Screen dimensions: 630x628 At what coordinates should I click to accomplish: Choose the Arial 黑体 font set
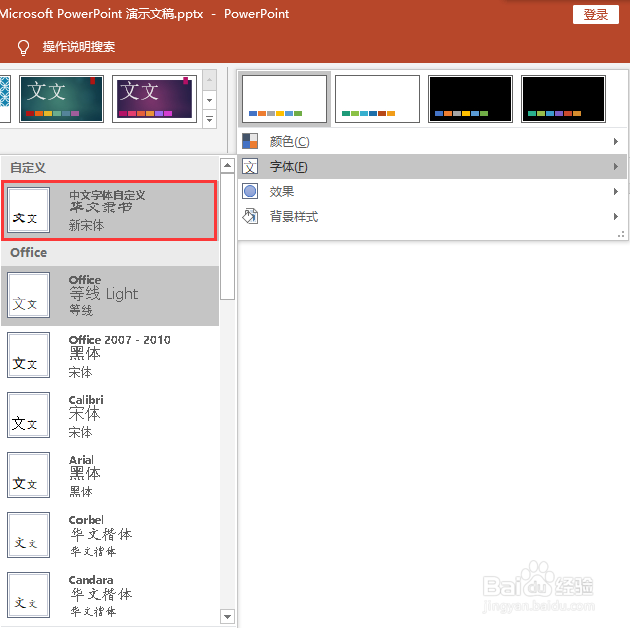(110, 475)
